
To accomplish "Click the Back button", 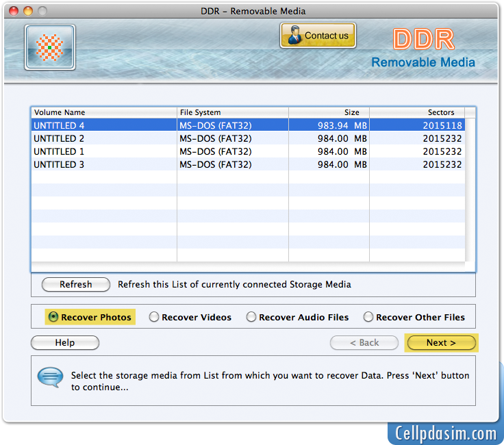I will [x=364, y=342].
